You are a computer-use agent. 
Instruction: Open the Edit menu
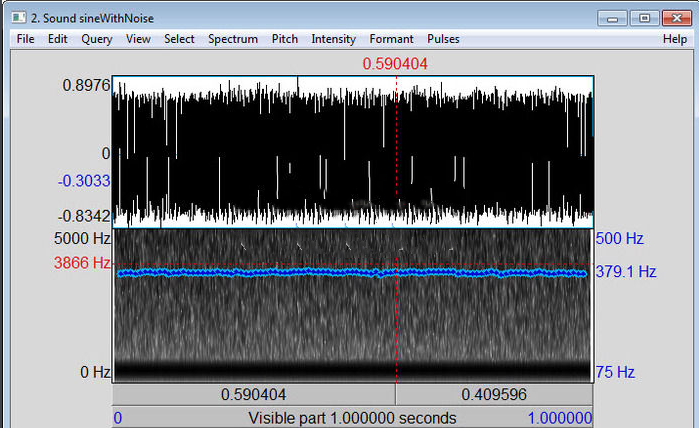58,39
